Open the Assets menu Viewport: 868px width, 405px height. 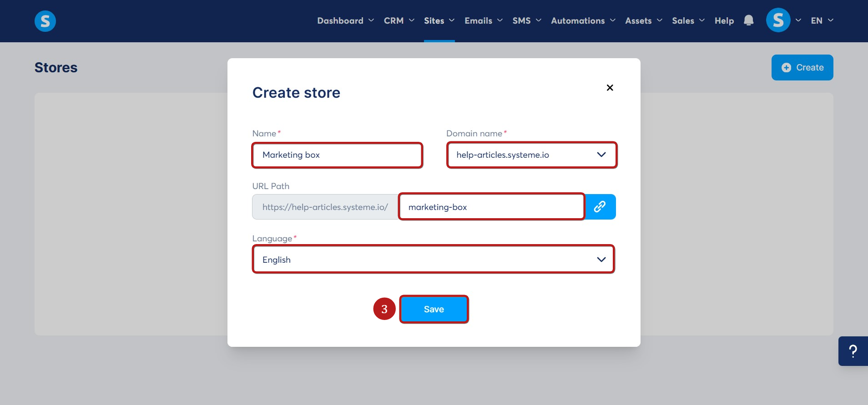(644, 20)
